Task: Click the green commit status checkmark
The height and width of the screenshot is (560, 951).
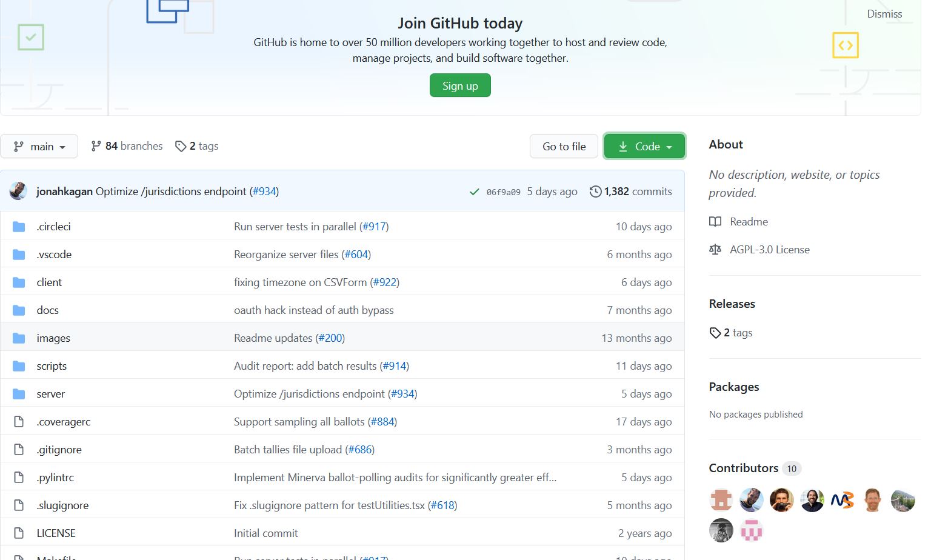Action: [x=475, y=192]
